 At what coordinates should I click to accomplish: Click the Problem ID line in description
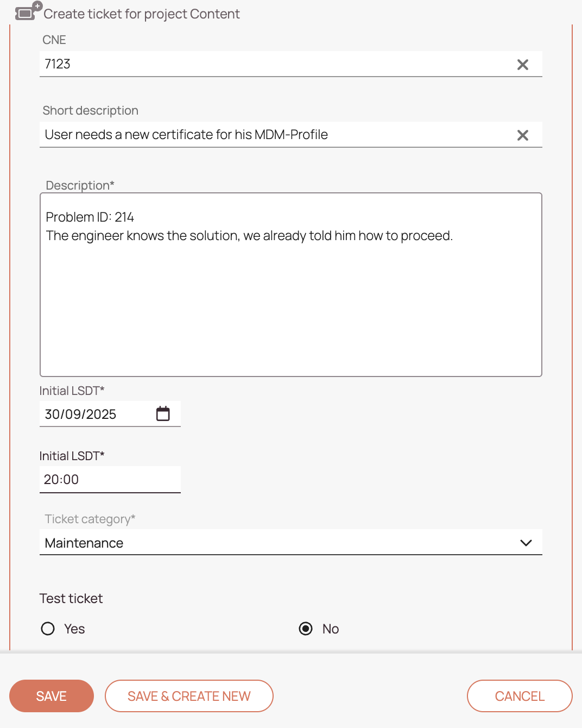(90, 217)
